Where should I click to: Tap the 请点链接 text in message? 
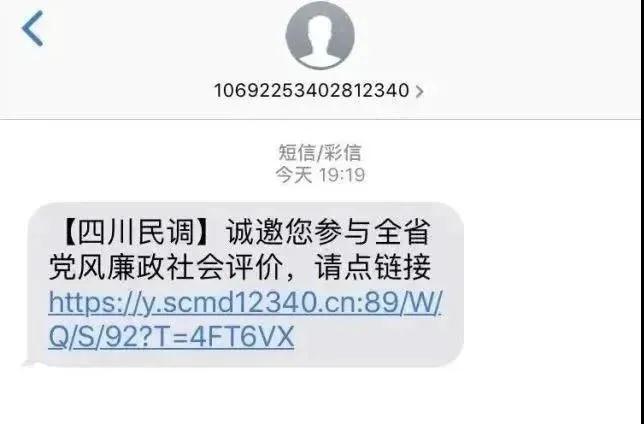point(373,267)
